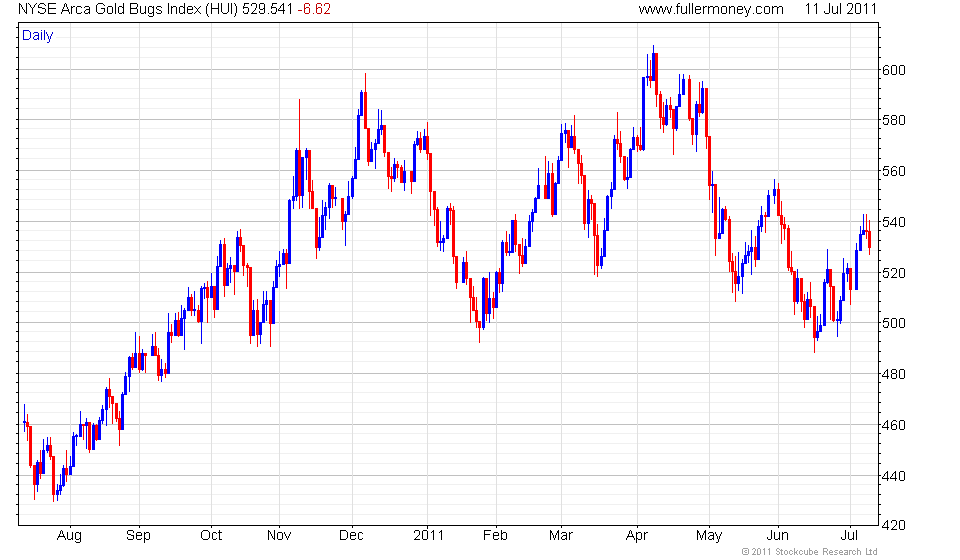Click the 440 price axis label
960x560 pixels.
[893, 476]
